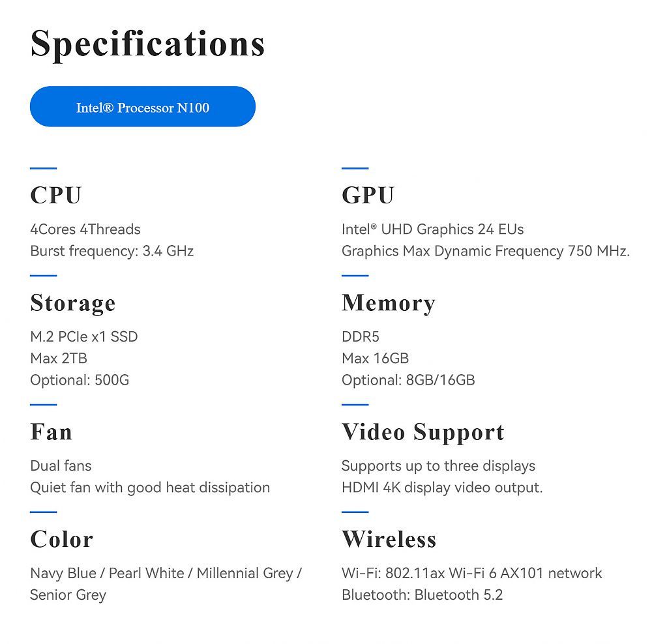Click the M.2 PCIe x1 SSD line
This screenshot has width=652, height=644.
click(x=84, y=336)
